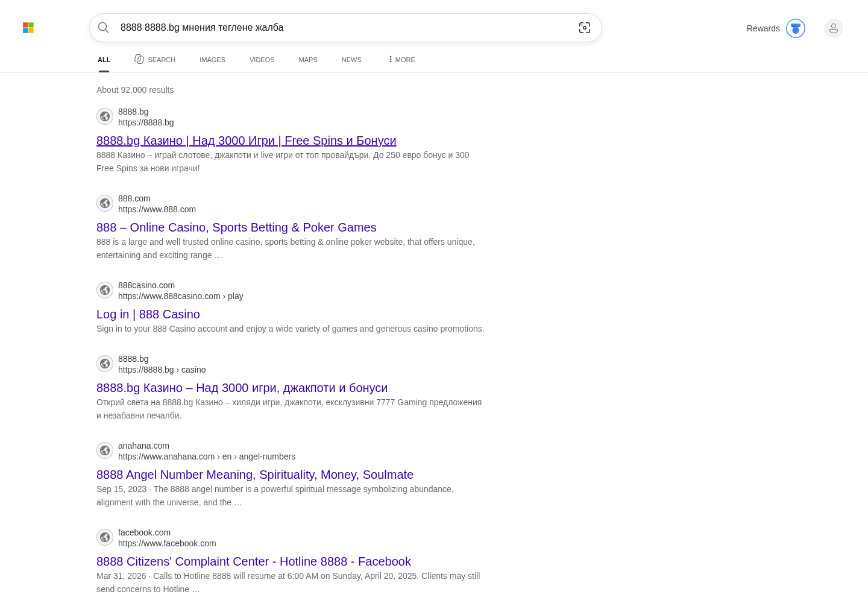Click the 'Sep 15, 2023' angel number snippet
The height and width of the screenshot is (603, 868).
(275, 496)
